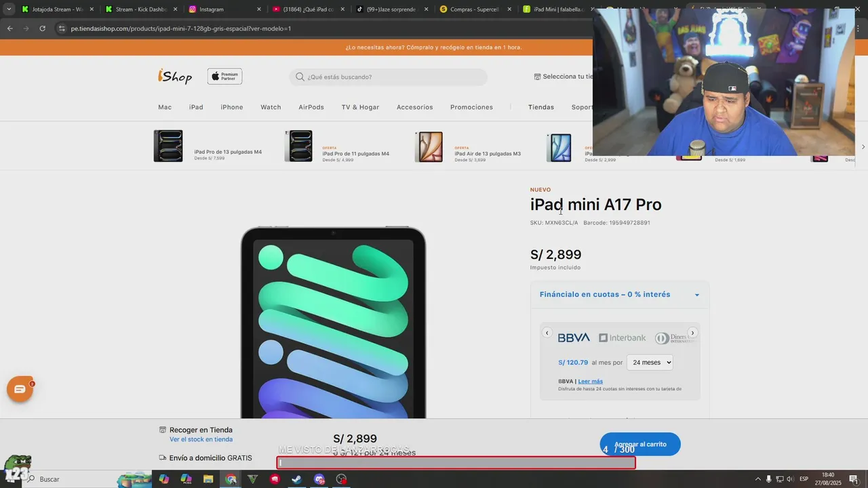Click the left arrow of the bank carousel
Image resolution: width=868 pixels, height=488 pixels.
click(547, 333)
